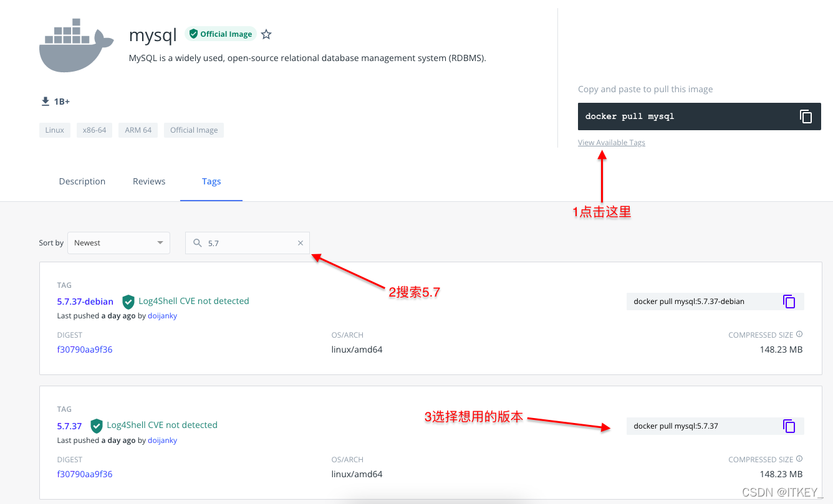Click linux/amd64 in 5.7.37 card
This screenshot has width=833, height=504.
tap(357, 474)
